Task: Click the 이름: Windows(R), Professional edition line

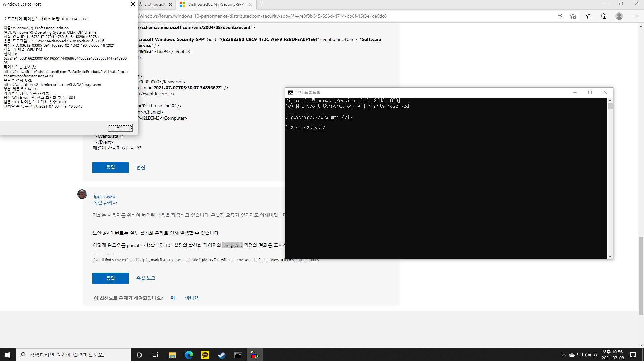Action: [x=36, y=28]
